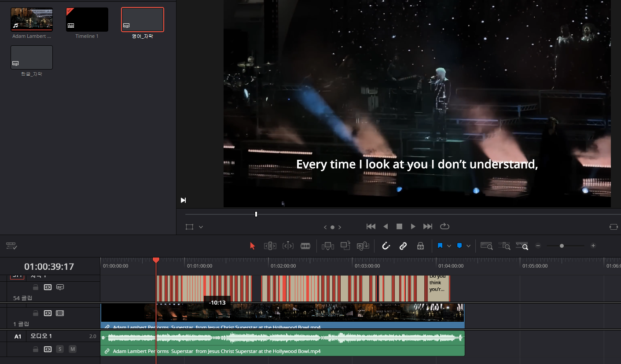The width and height of the screenshot is (621, 364).
Task: Click the 01:00:39:17 timecode field
Action: click(49, 266)
